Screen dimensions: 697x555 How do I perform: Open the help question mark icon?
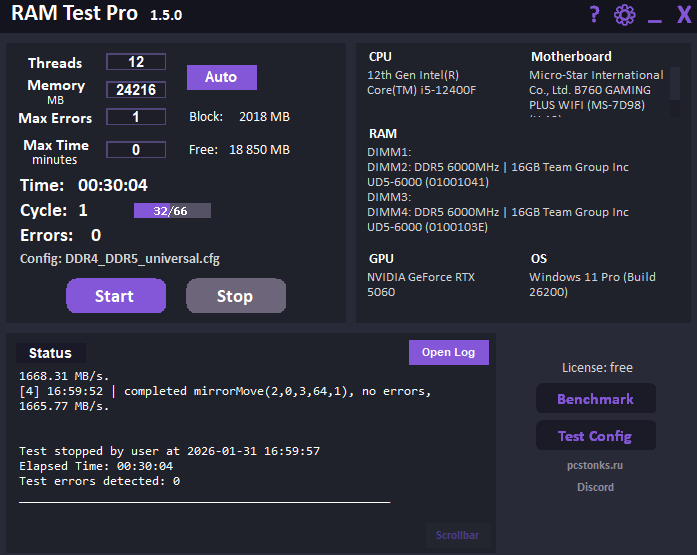click(x=594, y=14)
